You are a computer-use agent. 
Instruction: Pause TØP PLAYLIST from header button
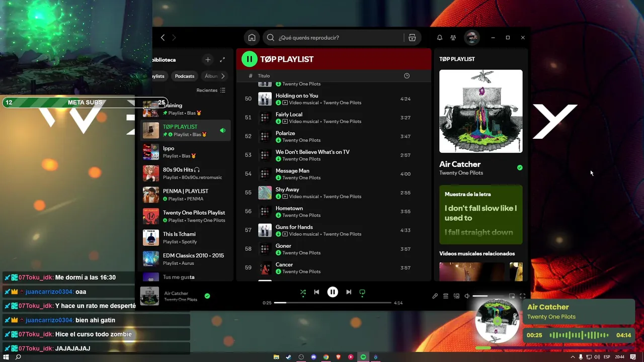[250, 59]
